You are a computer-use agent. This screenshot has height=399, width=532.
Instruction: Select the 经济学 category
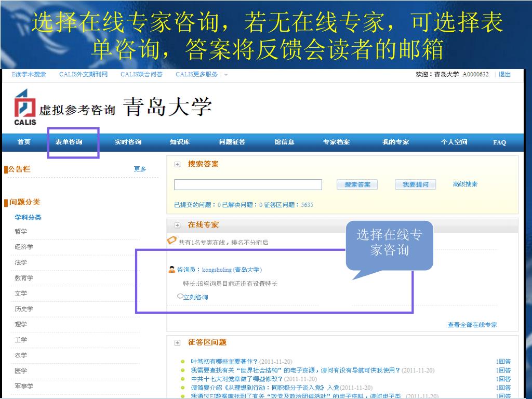pos(24,247)
